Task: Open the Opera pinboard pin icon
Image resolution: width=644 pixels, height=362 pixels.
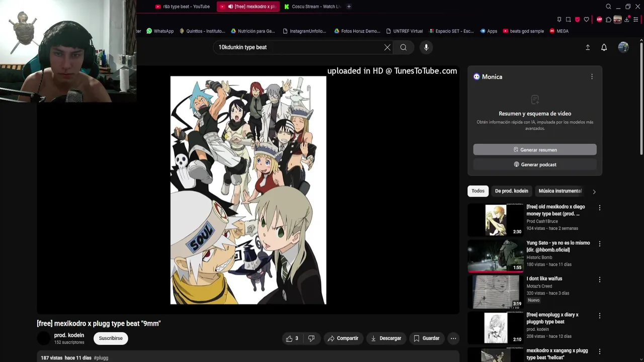Action: click(x=559, y=20)
